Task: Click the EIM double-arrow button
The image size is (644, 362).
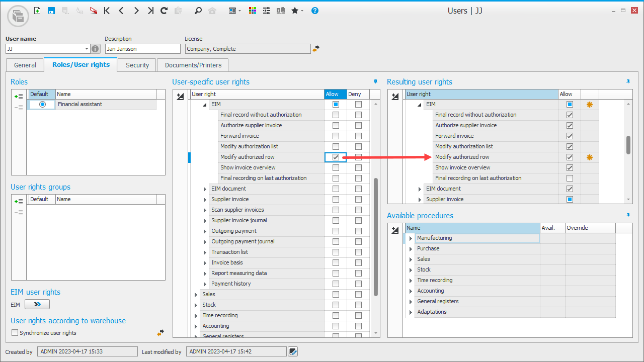Action: (x=37, y=305)
